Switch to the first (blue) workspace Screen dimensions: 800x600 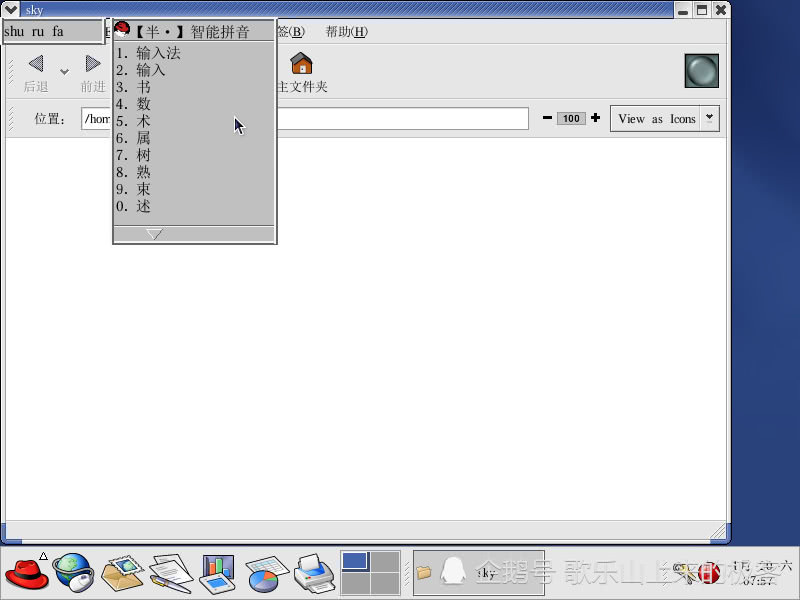pos(355,561)
